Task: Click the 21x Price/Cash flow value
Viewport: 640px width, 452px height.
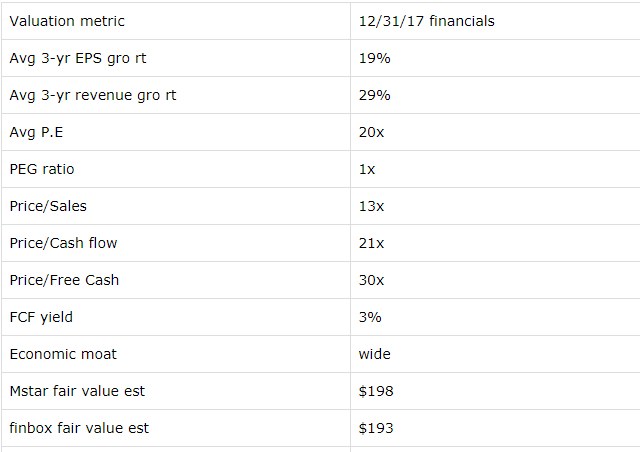Action: pyautogui.click(x=372, y=243)
